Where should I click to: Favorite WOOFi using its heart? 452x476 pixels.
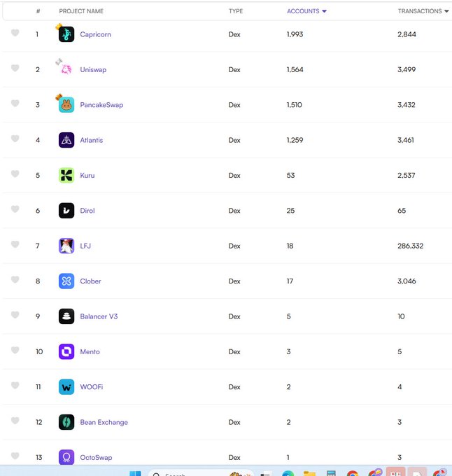(x=15, y=385)
